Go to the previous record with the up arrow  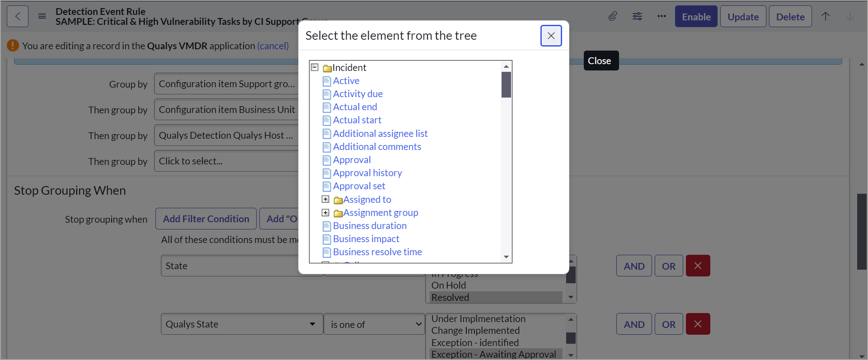(826, 17)
